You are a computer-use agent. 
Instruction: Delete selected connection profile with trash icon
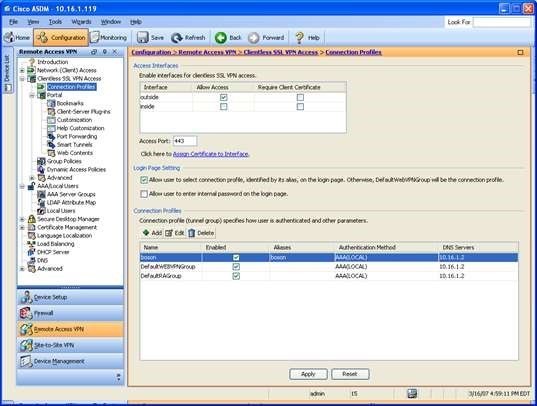[x=191, y=233]
